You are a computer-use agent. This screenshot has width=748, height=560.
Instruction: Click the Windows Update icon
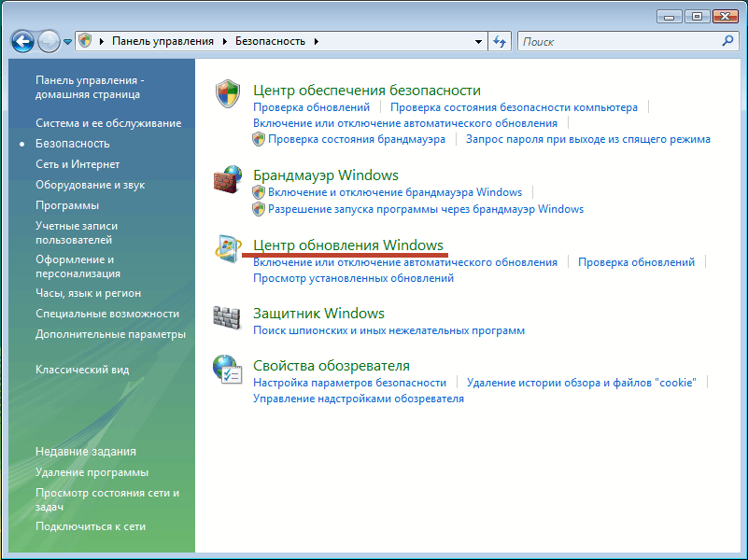pyautogui.click(x=228, y=250)
